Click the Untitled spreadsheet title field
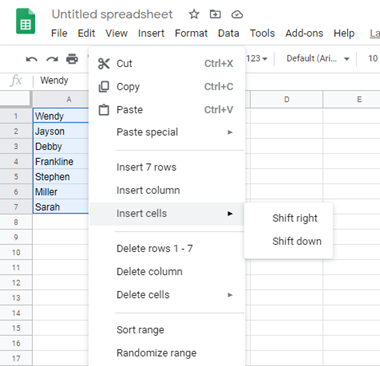Screen dimensions: 380x366 point(112,14)
